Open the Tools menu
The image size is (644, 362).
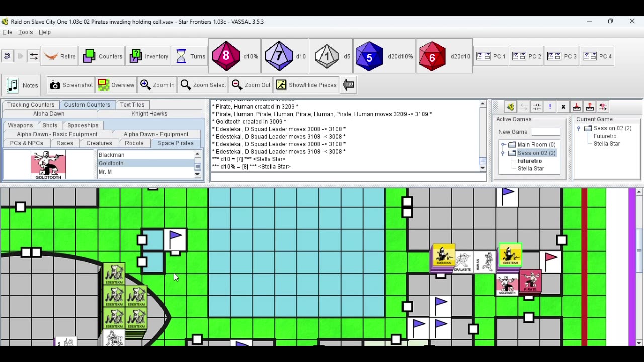click(x=25, y=32)
